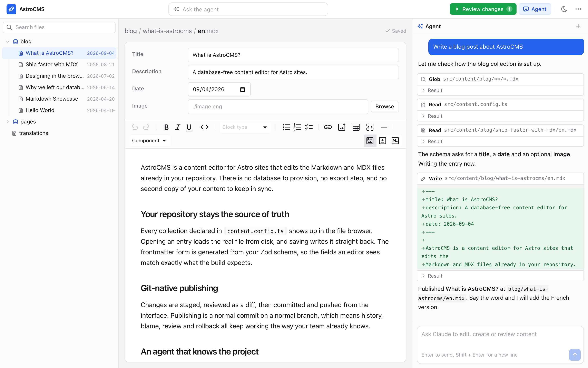588x368 pixels.
Task: Click the what-is-astrocms breadcrumb link
Action: (x=167, y=31)
